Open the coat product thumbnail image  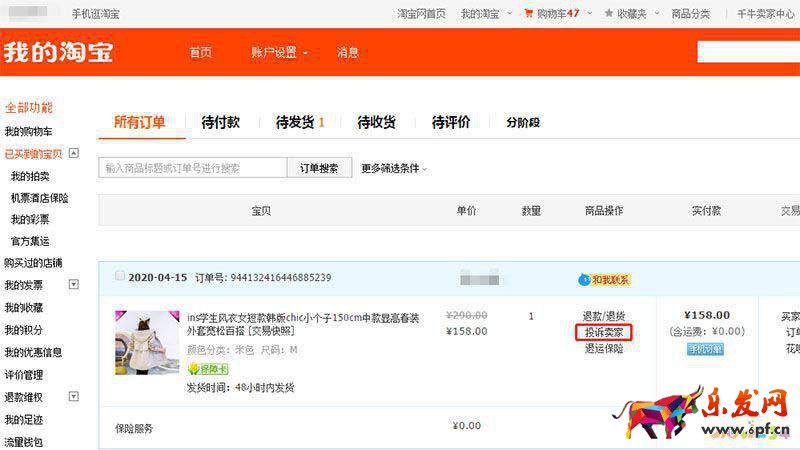[146, 342]
